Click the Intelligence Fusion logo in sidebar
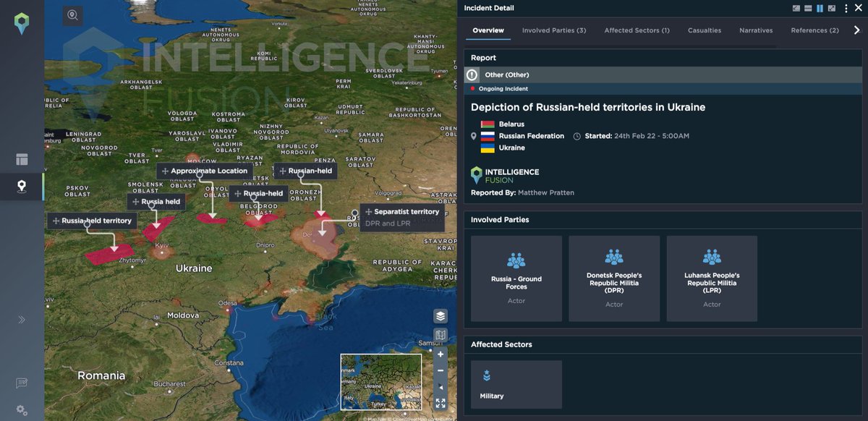This screenshot has width=868, height=421. [x=22, y=23]
